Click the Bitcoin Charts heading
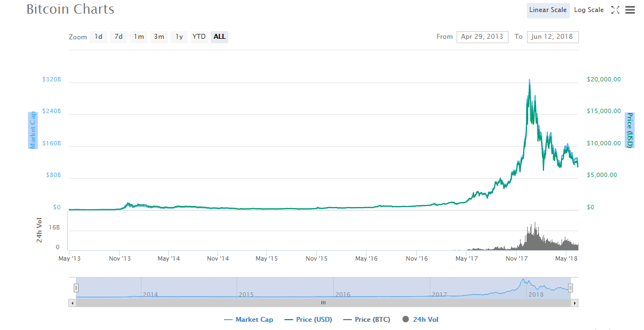 tap(70, 9)
